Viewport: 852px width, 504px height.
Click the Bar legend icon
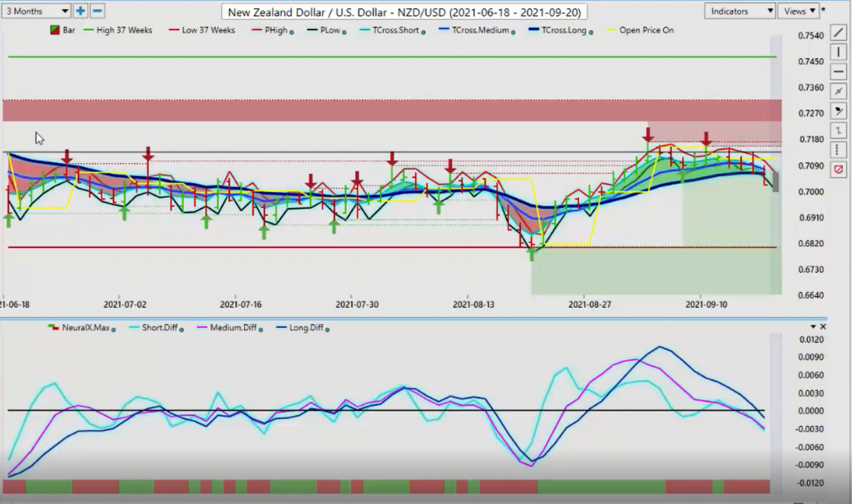(x=54, y=31)
